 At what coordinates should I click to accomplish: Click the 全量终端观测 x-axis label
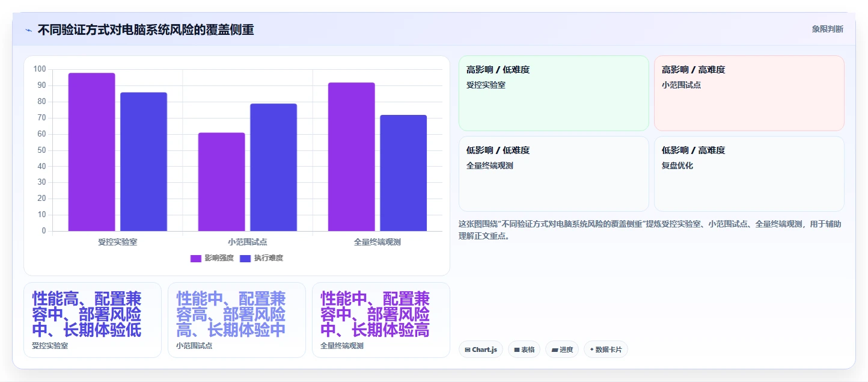coord(377,242)
